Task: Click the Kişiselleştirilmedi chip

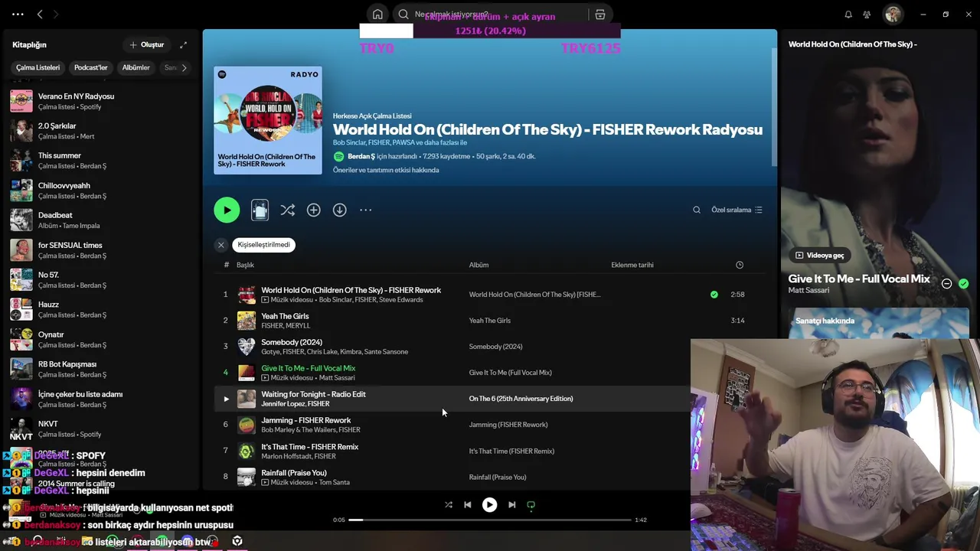Action: pos(263,245)
